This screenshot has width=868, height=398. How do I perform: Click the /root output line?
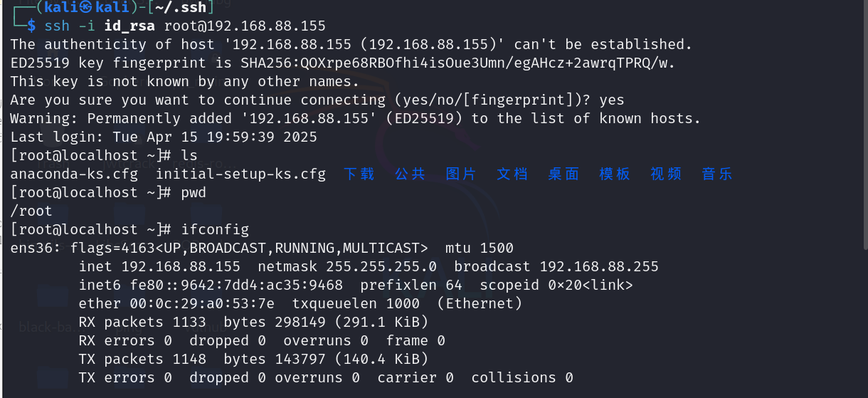31,211
